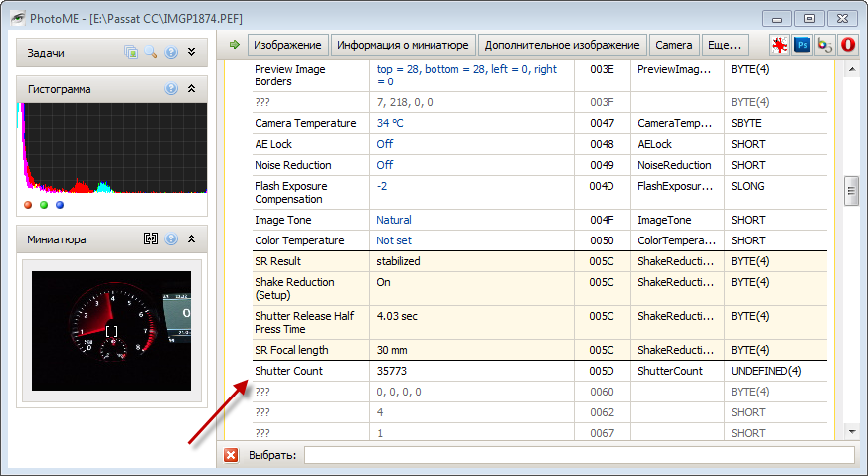The image size is (868, 476).
Task: Select Flash Exposure Compensation row label
Action: [291, 193]
